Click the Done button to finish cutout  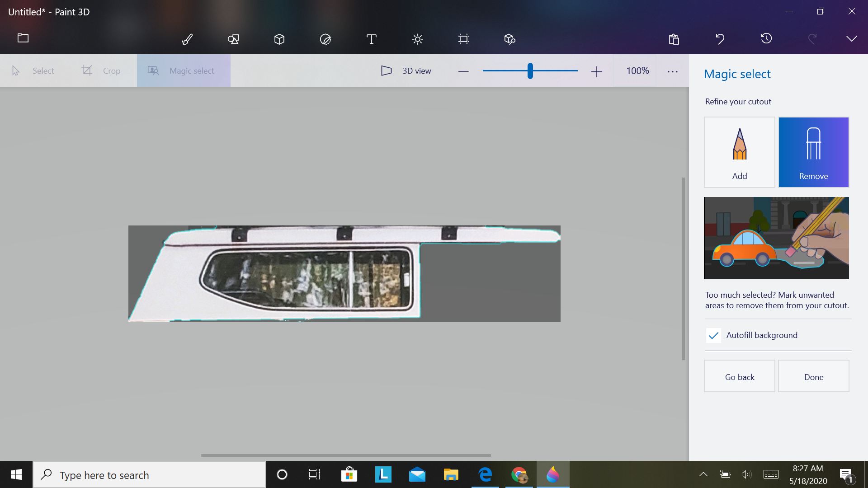814,376
